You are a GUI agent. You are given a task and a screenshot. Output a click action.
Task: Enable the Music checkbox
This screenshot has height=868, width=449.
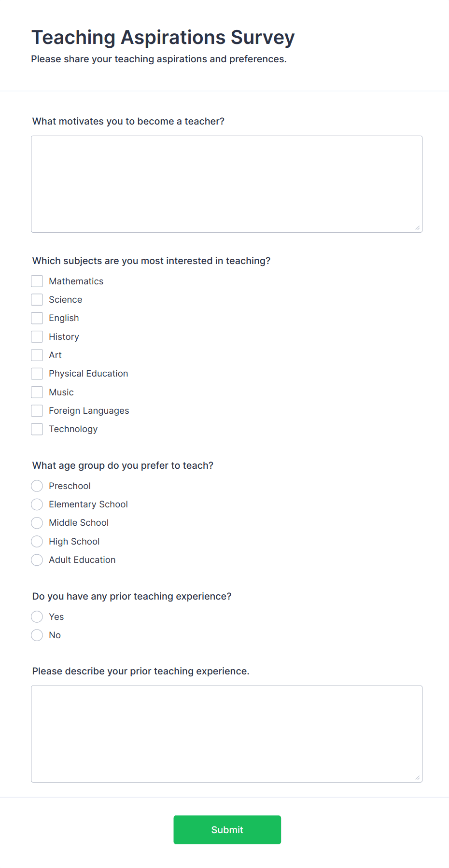point(37,392)
